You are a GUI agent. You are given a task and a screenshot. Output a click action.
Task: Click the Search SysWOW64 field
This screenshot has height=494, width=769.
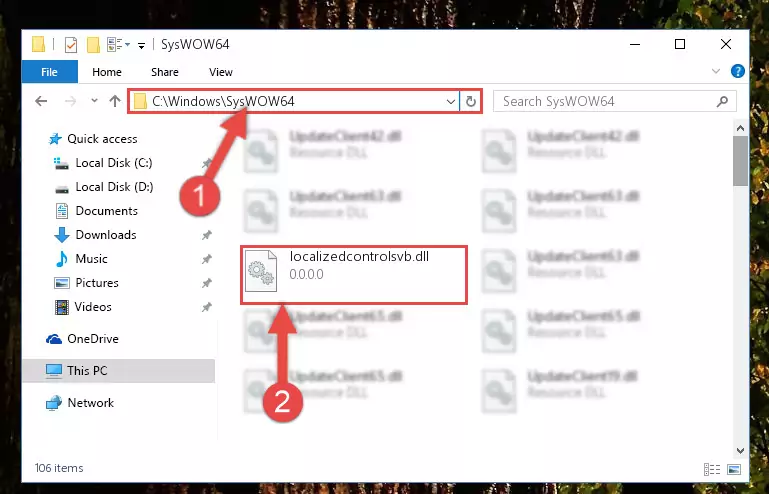pos(615,101)
